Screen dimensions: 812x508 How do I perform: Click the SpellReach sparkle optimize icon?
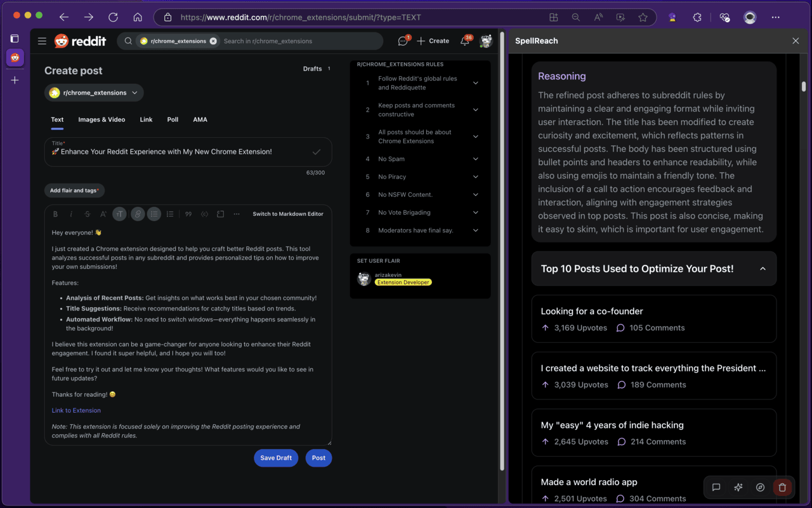[x=738, y=488]
